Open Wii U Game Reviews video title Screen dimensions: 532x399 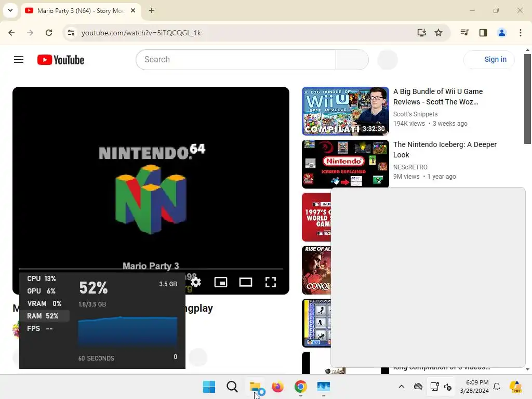pyautogui.click(x=437, y=97)
